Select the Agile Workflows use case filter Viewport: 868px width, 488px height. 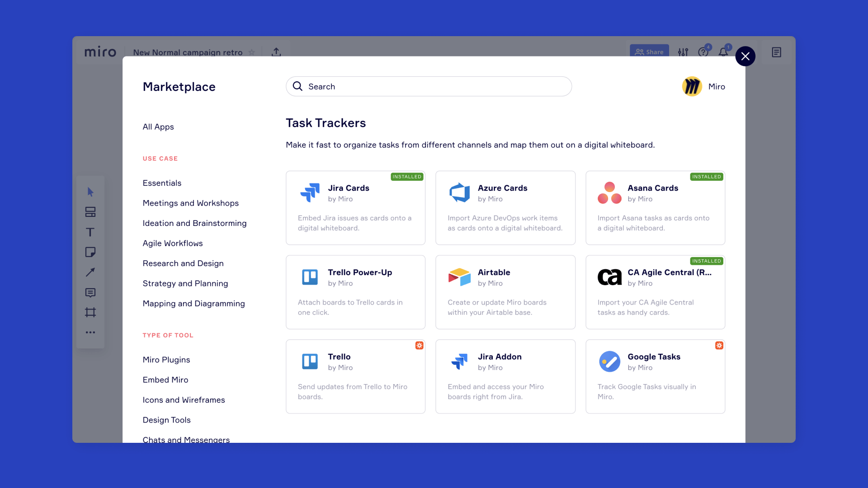click(172, 243)
